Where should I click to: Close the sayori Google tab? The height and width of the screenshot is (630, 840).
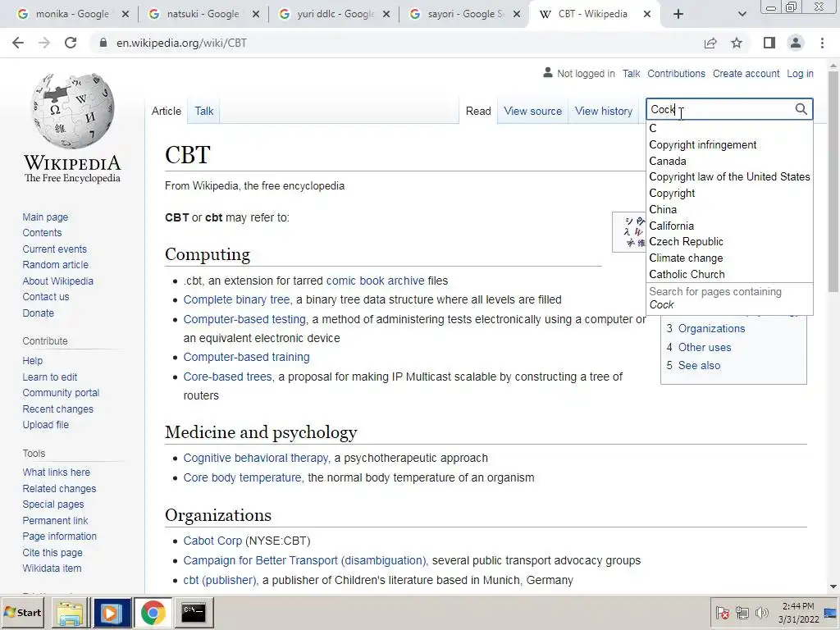517,14
